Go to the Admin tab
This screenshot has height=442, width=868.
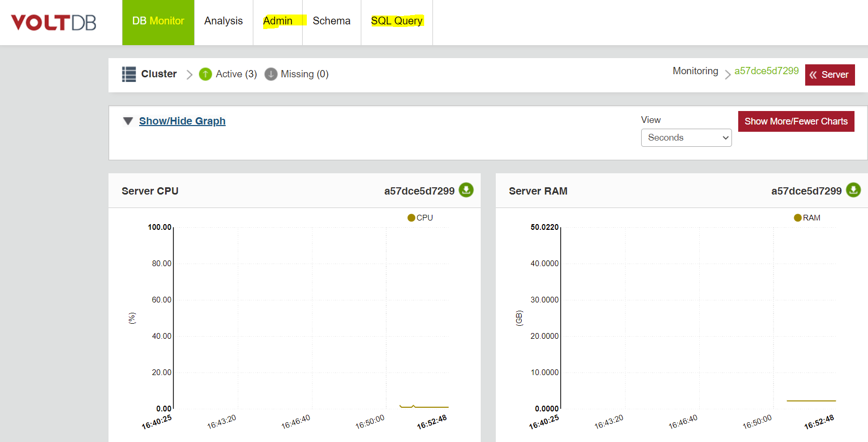[x=278, y=21]
